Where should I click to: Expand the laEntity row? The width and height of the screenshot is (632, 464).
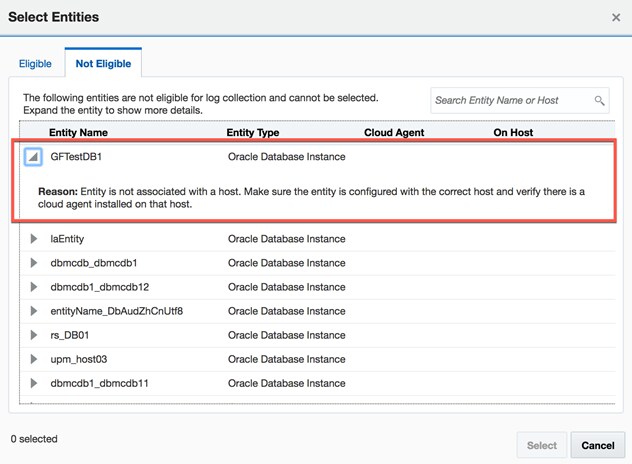pos(34,239)
